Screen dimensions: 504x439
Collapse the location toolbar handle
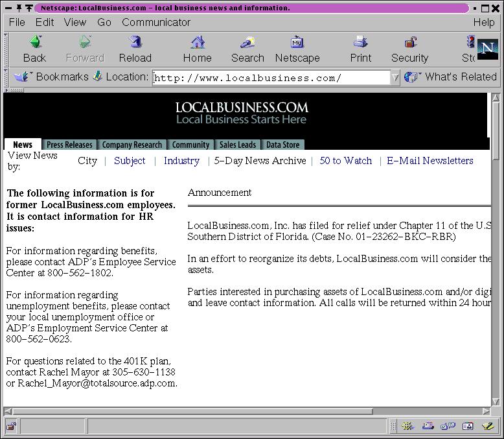tap(6, 77)
